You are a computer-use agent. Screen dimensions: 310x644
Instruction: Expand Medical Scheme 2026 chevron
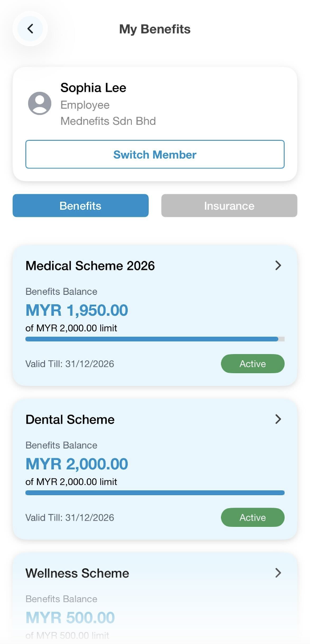[x=278, y=265]
